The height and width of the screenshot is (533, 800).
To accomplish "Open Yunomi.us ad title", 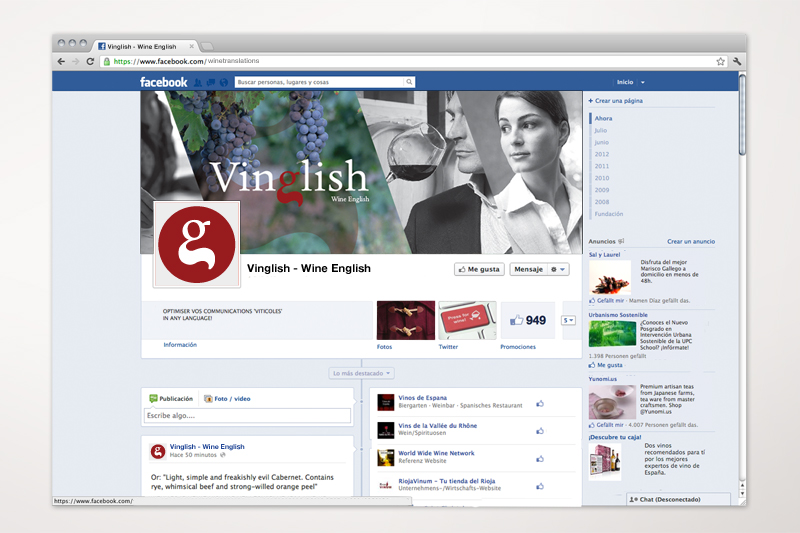I will (x=603, y=379).
